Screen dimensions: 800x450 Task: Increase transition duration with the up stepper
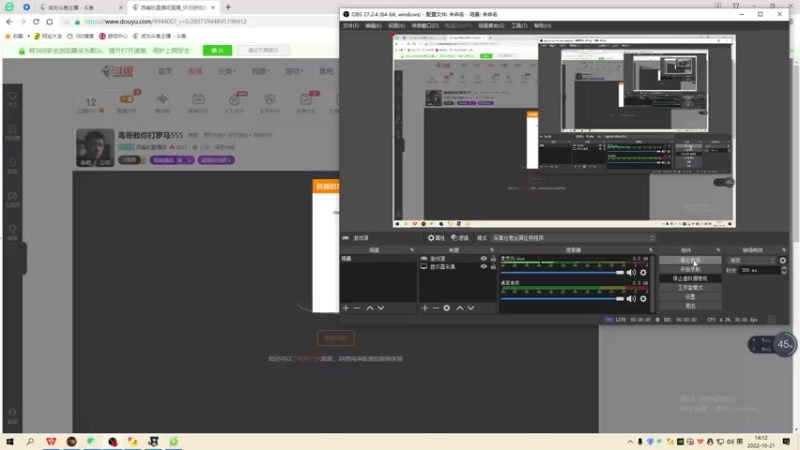point(784,268)
